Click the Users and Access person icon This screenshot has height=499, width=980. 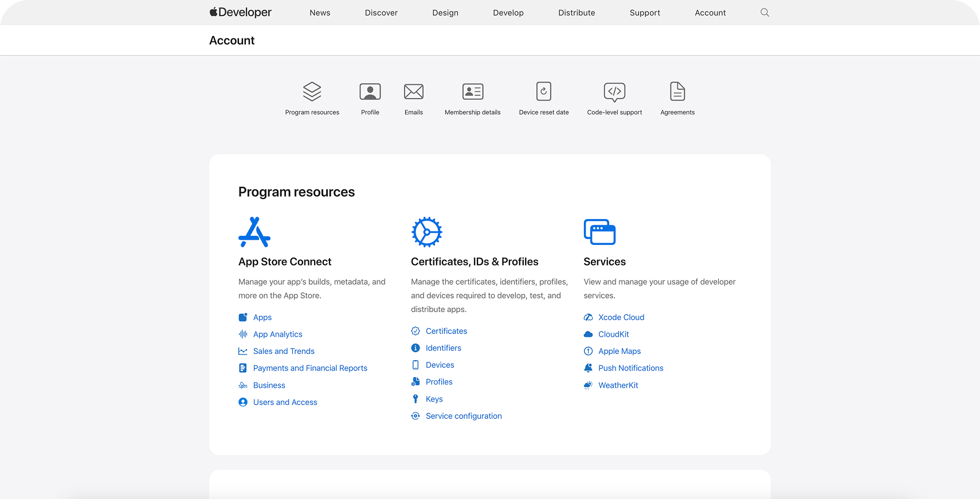click(x=243, y=402)
